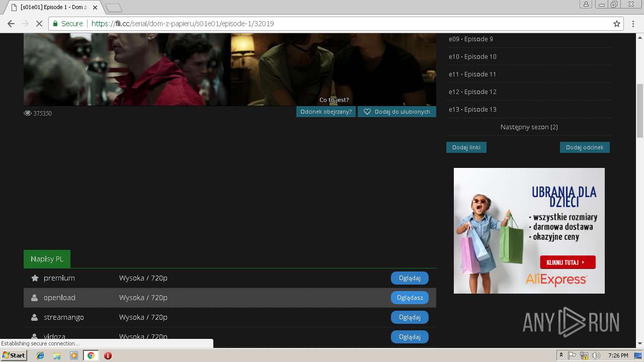Click the views eye icon by 375350
The width and height of the screenshot is (644, 362).
pyautogui.click(x=28, y=113)
